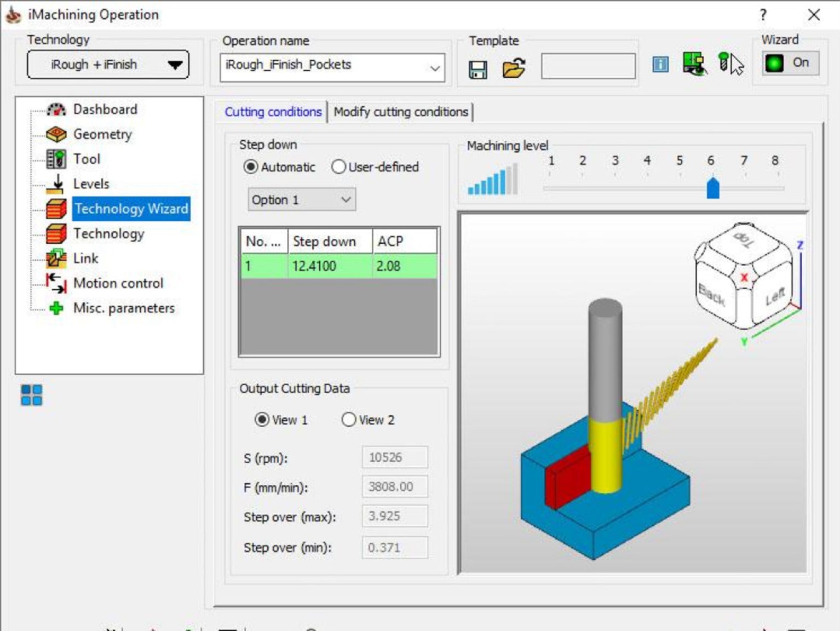Select View 1 output cutting data
Screen dimensions: 840x631
(x=262, y=420)
